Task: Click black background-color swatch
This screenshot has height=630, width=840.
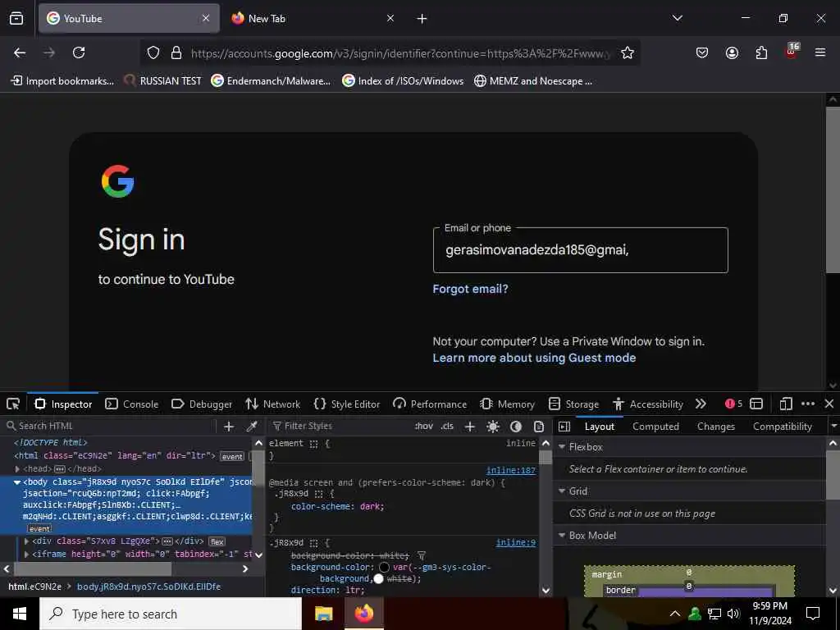Action: pyautogui.click(x=384, y=567)
